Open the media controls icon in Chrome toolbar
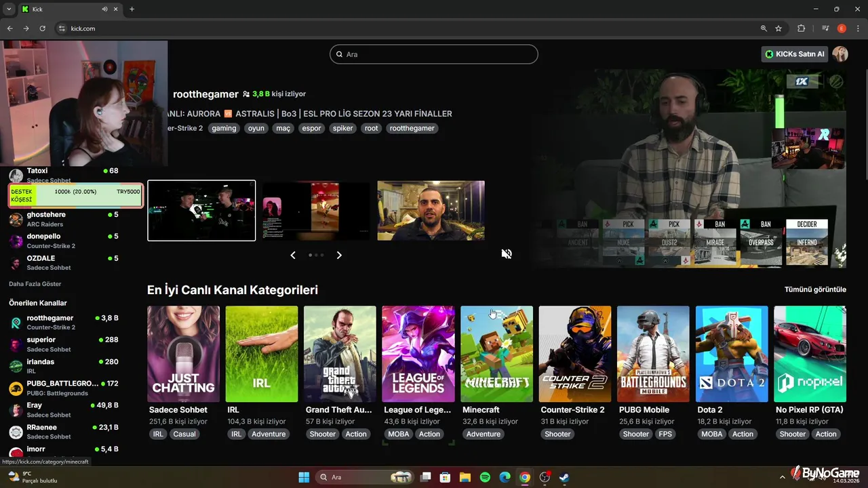 click(x=825, y=28)
